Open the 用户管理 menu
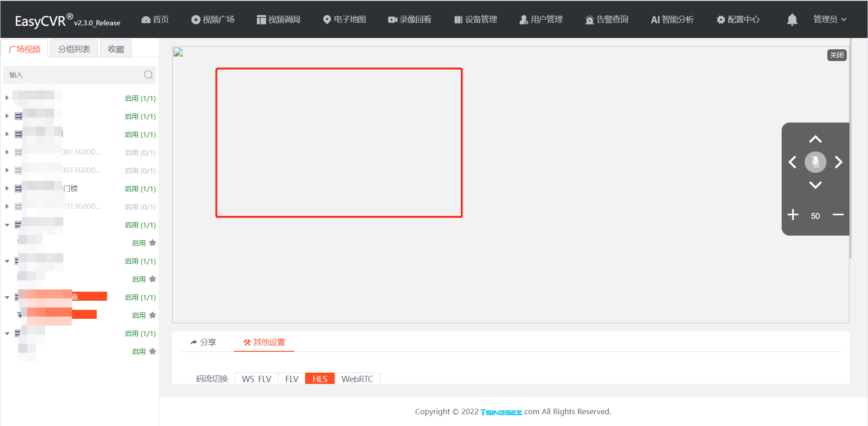This screenshot has height=426, width=868. 541,19
